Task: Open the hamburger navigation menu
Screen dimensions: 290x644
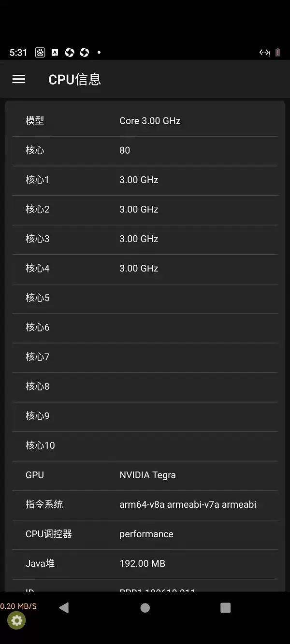Action: click(x=19, y=79)
